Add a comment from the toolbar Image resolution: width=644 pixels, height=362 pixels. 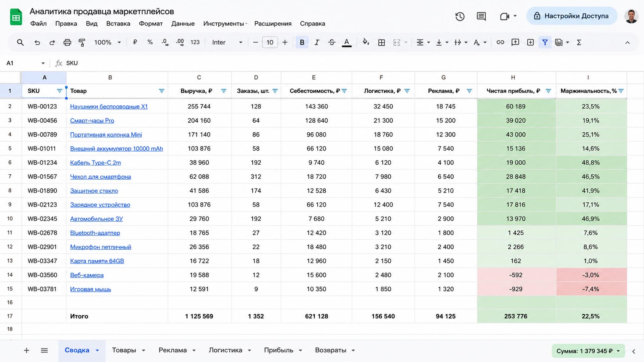click(x=515, y=42)
